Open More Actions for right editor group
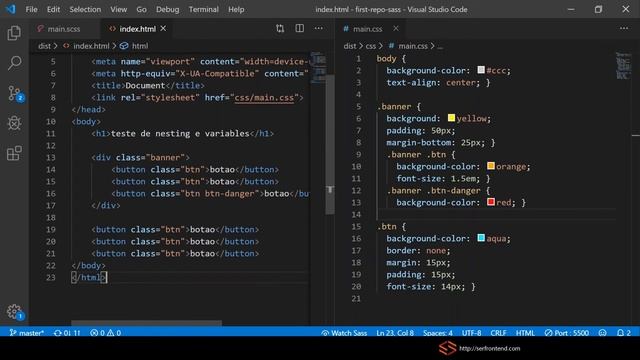The width and height of the screenshot is (640, 360). pyautogui.click(x=624, y=29)
